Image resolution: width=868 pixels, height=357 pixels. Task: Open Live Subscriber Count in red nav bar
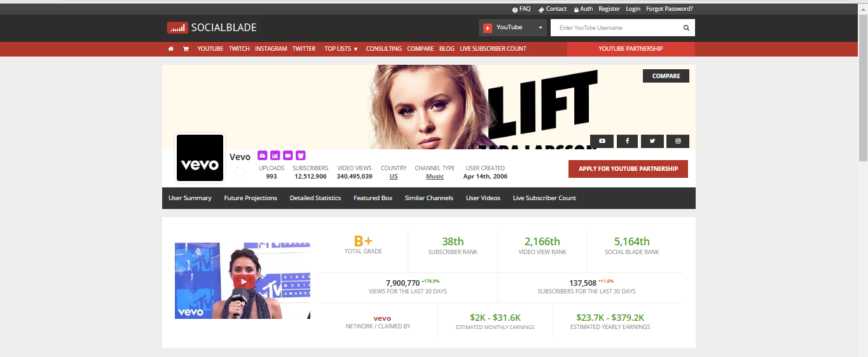coord(493,49)
